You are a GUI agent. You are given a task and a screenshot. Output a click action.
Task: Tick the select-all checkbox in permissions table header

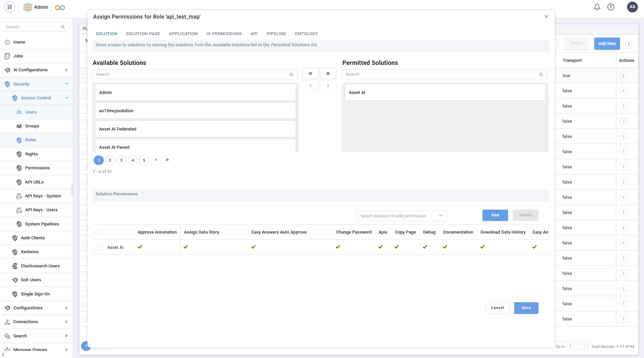pos(98,233)
